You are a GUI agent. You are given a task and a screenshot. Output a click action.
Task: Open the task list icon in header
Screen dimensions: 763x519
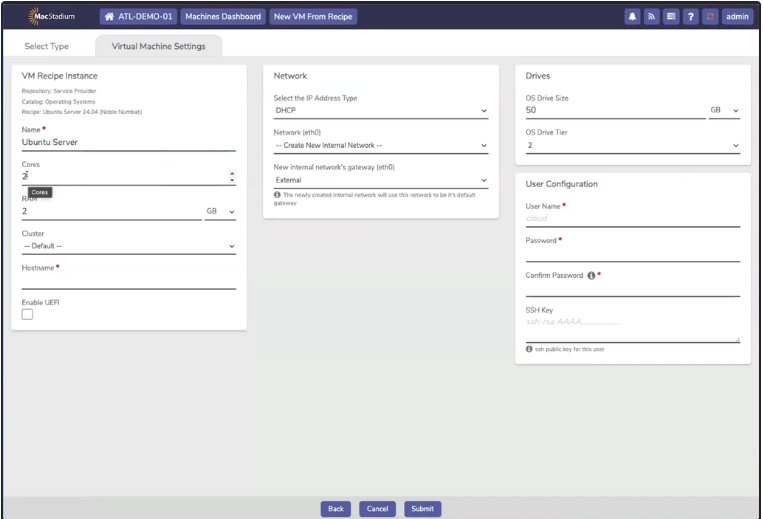(671, 17)
